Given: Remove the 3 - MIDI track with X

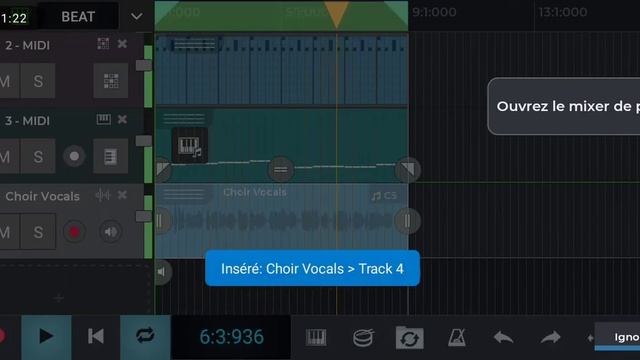Looking at the screenshot, I should (122, 119).
